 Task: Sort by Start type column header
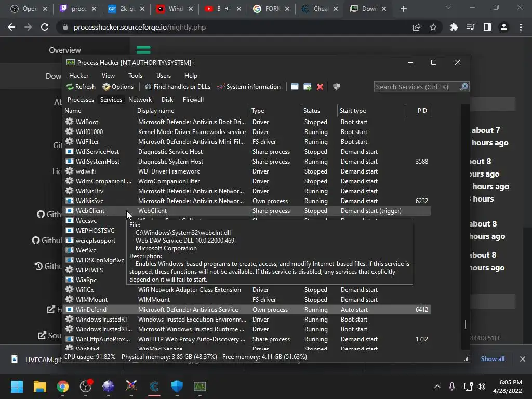[371, 111]
